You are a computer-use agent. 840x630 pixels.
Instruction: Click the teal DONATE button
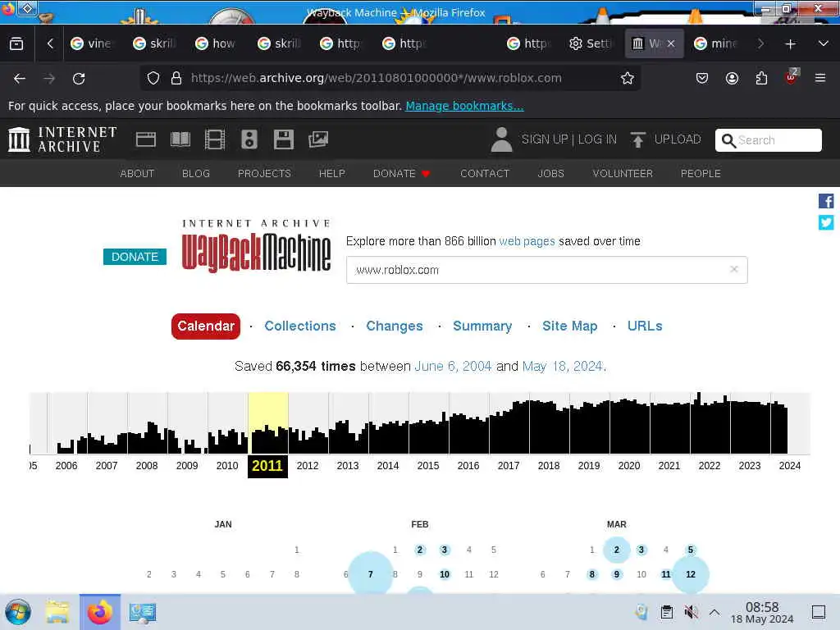pos(135,257)
